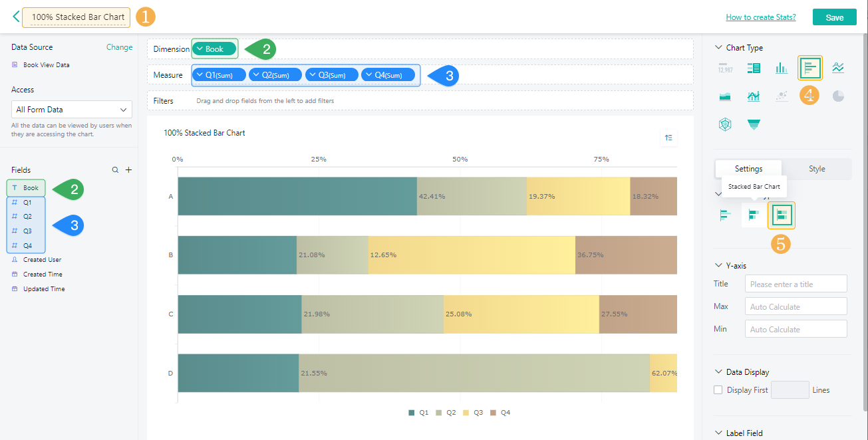Select the funnel chart type icon

pos(753,124)
